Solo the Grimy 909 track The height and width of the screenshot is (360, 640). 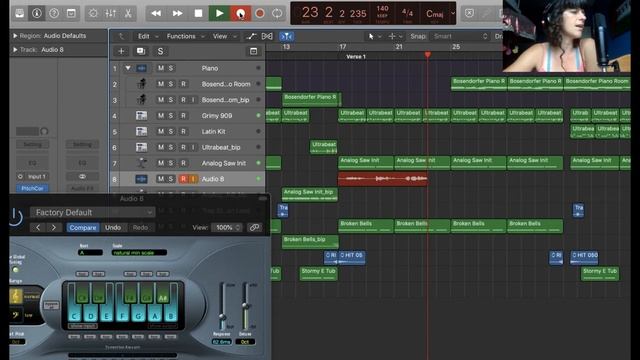[171, 116]
